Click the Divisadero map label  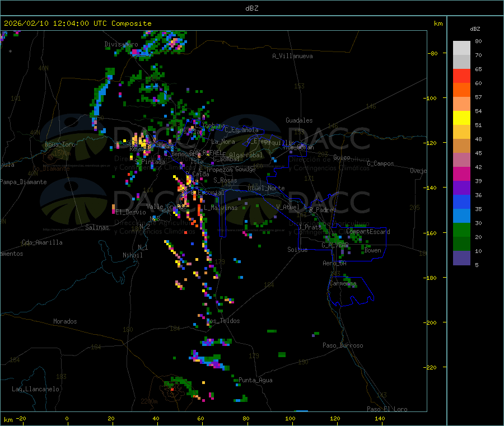(121, 44)
